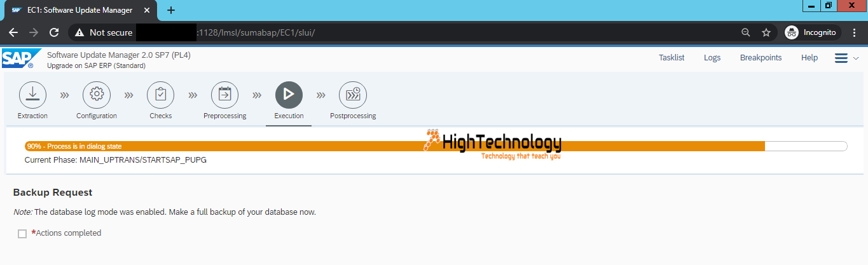Click the Not secure warning icon
868x265 pixels.
(79, 32)
